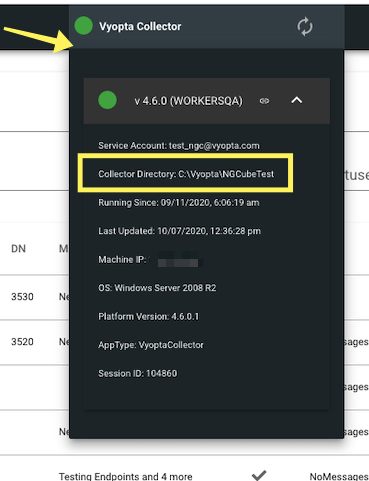
Task: Click the refresh icon in Vyopta Collector header
Action: tap(305, 26)
